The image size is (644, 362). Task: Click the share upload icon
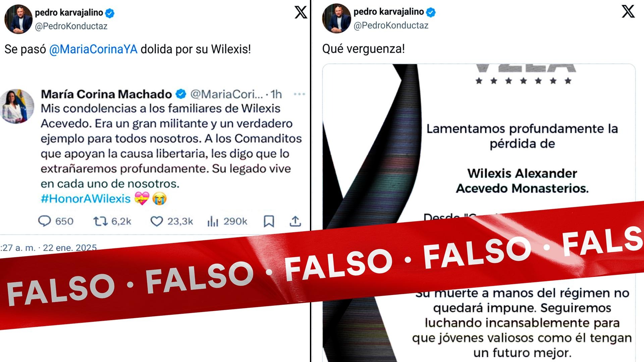point(295,221)
